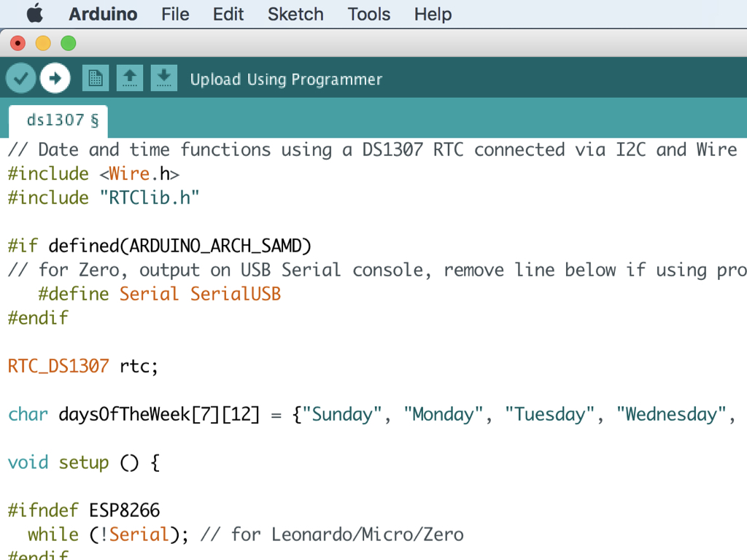Click the line '#include "RTClib.h"'

(104, 198)
